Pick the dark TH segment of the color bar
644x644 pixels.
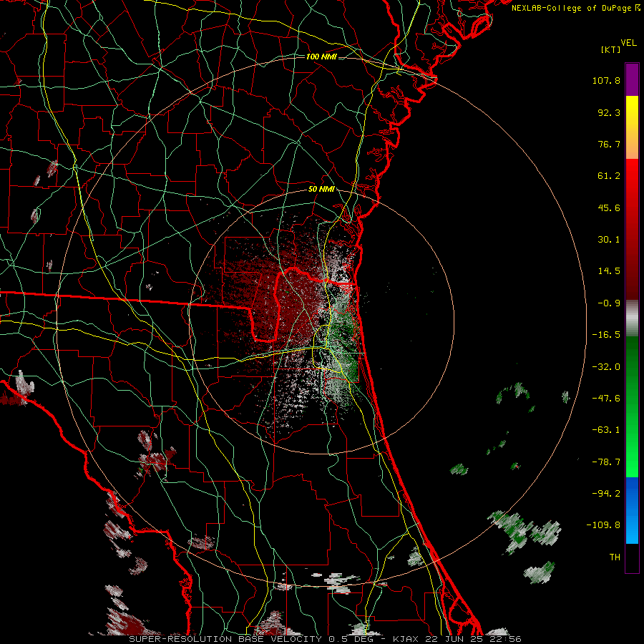coord(632,557)
